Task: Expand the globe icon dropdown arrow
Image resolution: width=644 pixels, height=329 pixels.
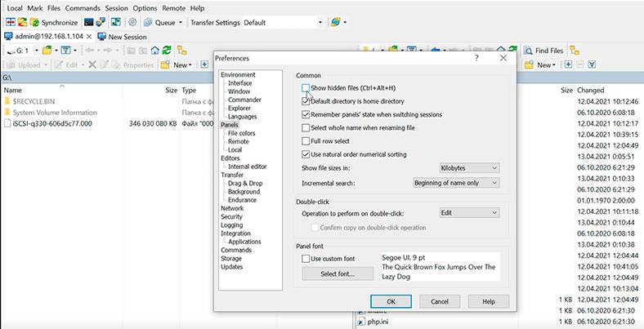Action: (345, 23)
